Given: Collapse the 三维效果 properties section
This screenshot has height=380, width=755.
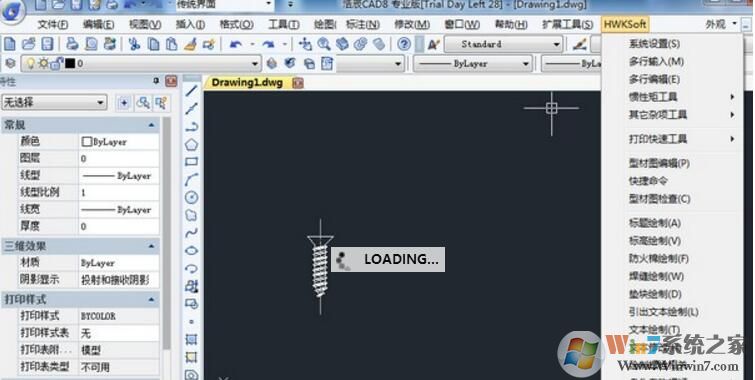Looking at the screenshot, I should tap(152, 246).
